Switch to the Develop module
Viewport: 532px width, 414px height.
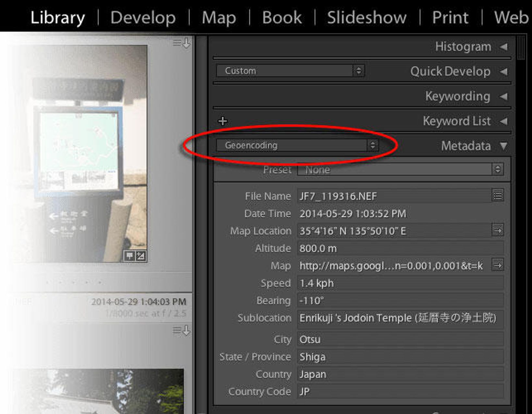coord(143,18)
